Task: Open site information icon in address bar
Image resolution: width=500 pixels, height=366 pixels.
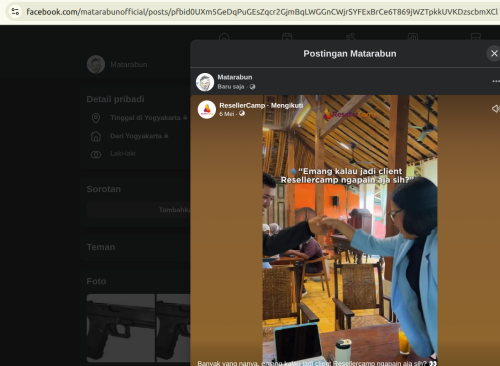Action: coord(15,12)
